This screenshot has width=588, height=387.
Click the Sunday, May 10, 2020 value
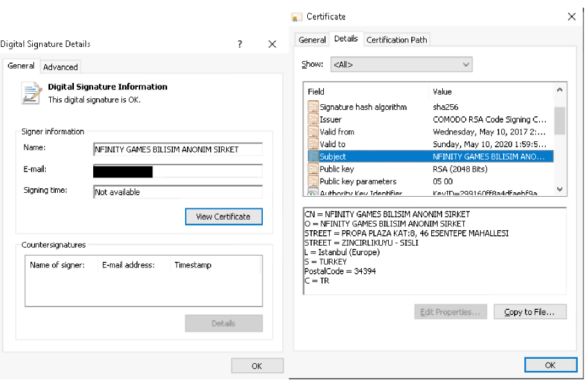pos(490,144)
